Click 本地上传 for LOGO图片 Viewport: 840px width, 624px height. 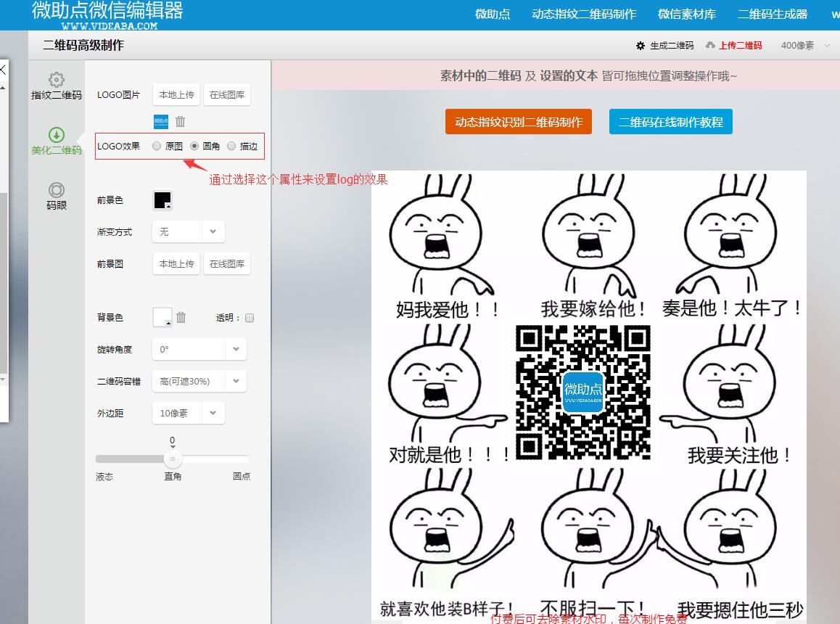coord(176,95)
